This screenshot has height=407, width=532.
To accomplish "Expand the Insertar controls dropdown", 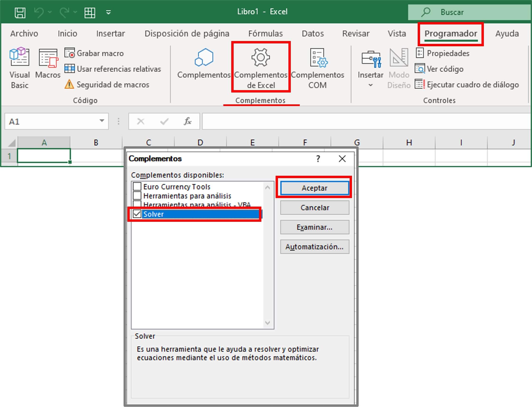I will pyautogui.click(x=370, y=85).
